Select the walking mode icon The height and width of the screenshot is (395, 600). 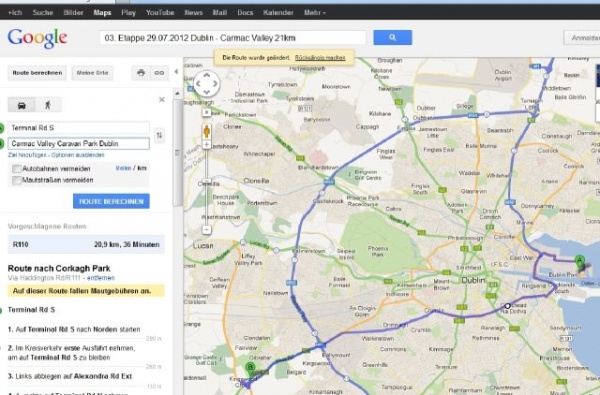pos(48,105)
